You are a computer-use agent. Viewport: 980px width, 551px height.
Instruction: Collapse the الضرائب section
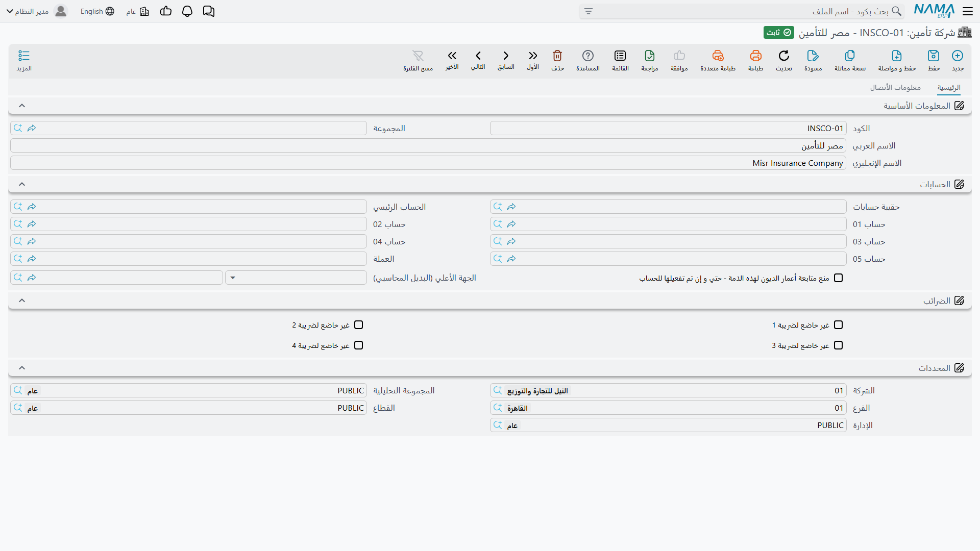[22, 300]
